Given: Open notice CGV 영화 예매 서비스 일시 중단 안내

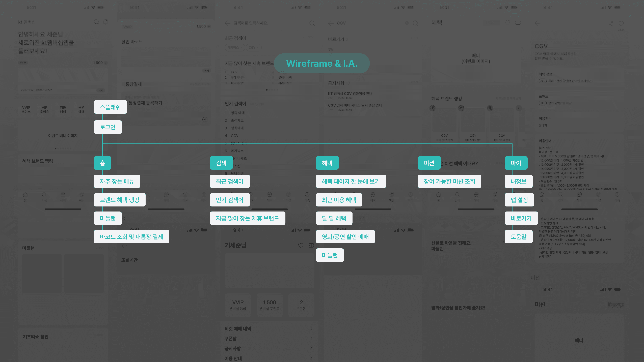Looking at the screenshot, I should point(355,105).
